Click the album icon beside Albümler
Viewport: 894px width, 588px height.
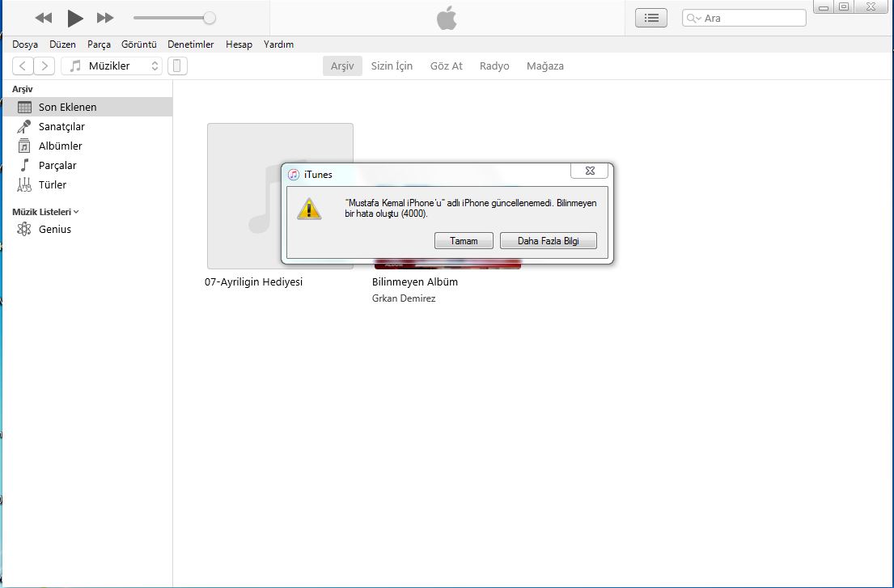pyautogui.click(x=24, y=146)
